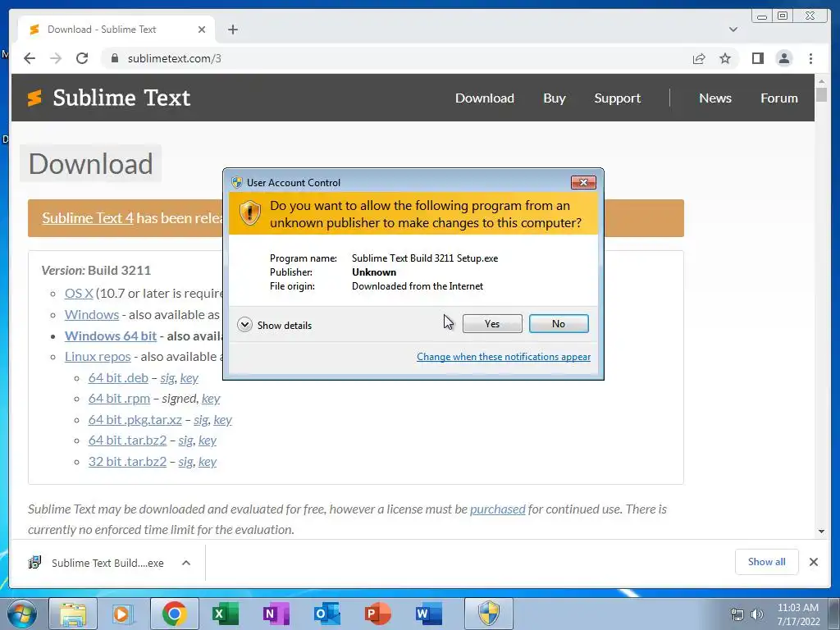Viewport: 840px width, 630px height.
Task: Close the Download - Sublime Text tab
Action: 202,30
